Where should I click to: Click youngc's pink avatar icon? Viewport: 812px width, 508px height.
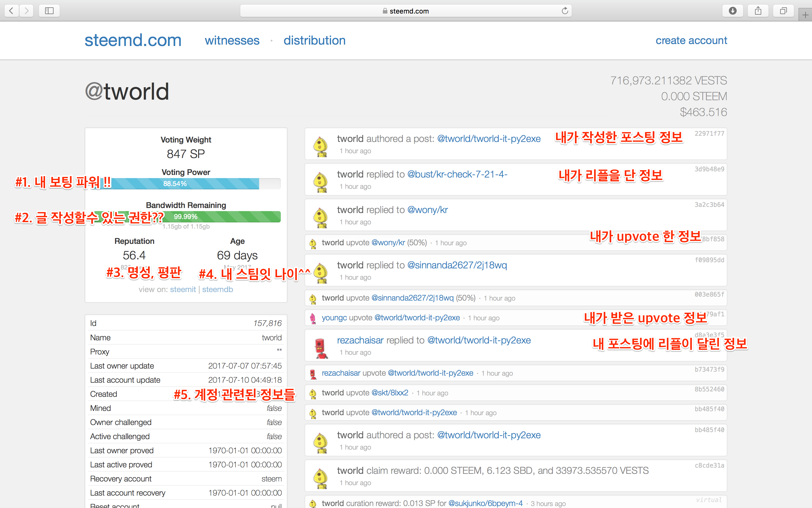click(x=313, y=319)
